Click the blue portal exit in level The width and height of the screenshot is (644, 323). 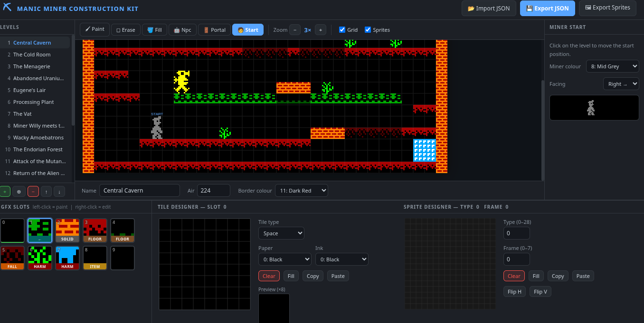(425, 150)
